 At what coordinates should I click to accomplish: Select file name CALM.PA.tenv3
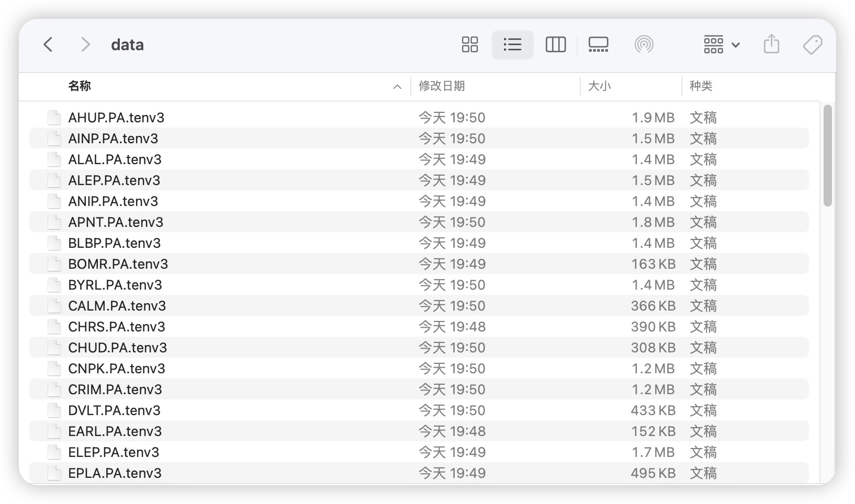tap(117, 306)
